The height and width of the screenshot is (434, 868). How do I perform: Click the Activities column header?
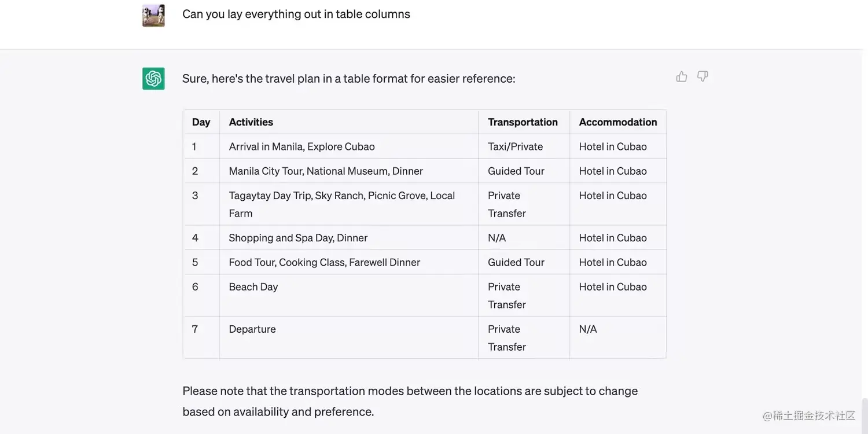coord(251,122)
